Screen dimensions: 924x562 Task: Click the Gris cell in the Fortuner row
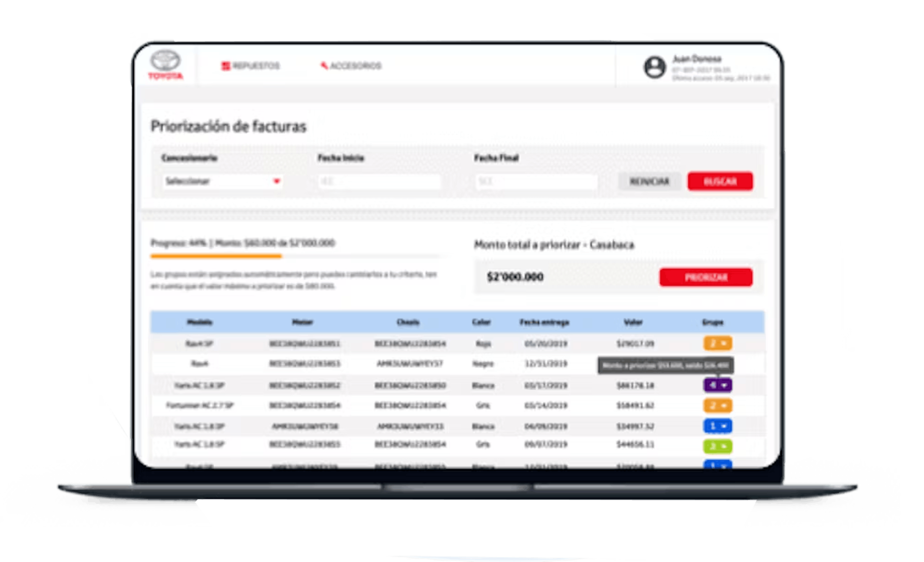(483, 405)
